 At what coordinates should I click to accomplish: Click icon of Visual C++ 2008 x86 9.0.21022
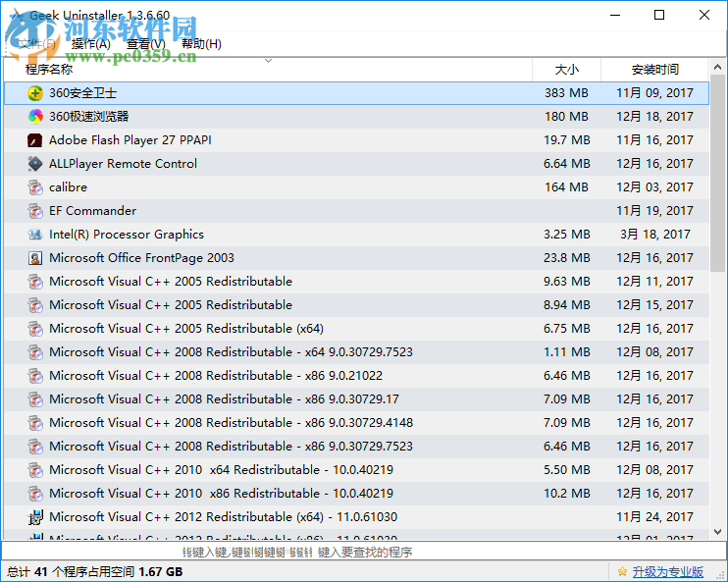click(35, 376)
